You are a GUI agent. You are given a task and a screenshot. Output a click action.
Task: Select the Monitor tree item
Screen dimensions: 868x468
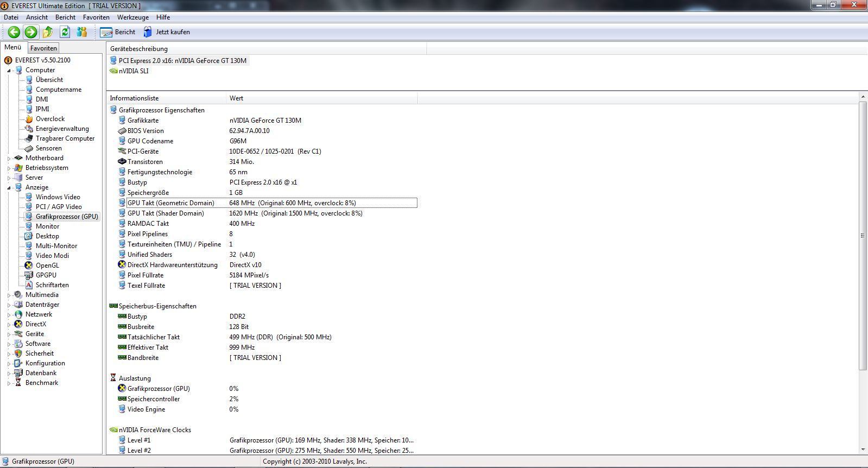pos(47,226)
